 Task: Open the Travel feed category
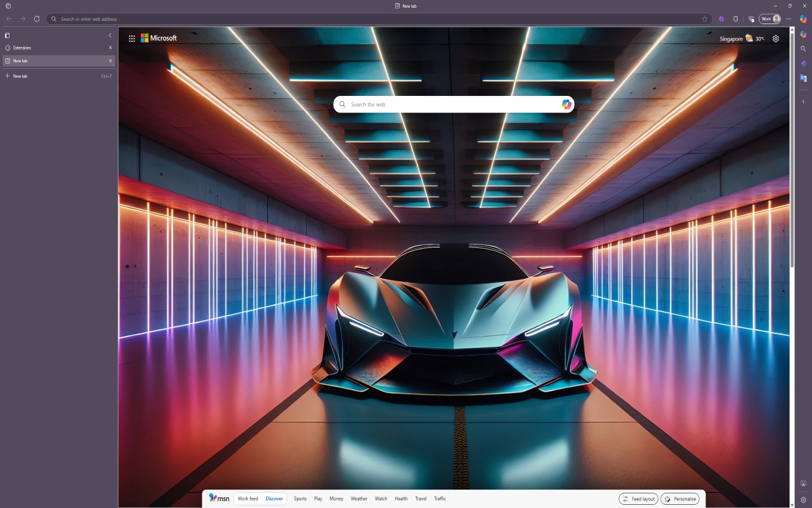click(x=421, y=499)
